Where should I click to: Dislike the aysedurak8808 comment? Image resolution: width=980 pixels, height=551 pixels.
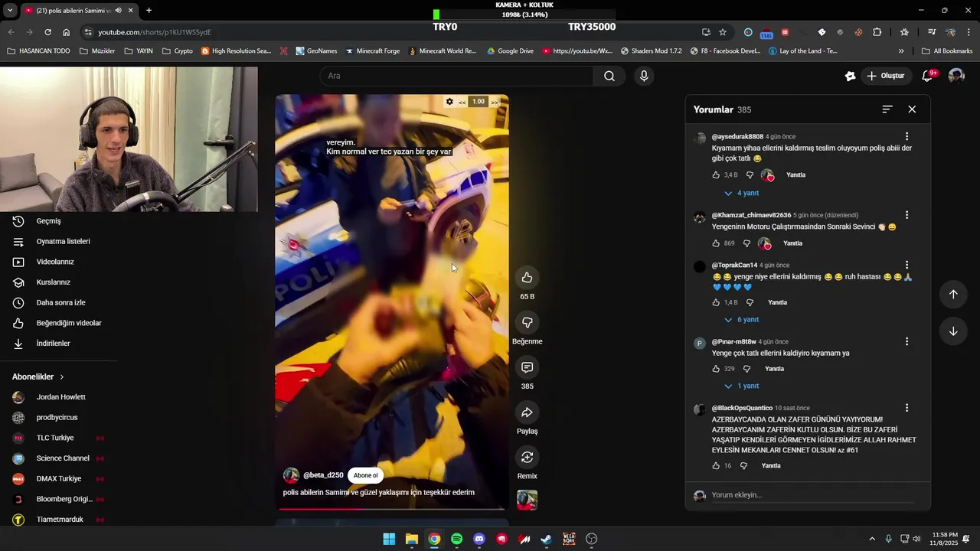750,175
